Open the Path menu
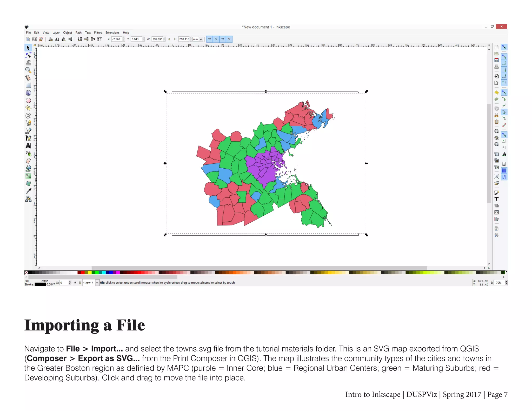 click(x=78, y=33)
